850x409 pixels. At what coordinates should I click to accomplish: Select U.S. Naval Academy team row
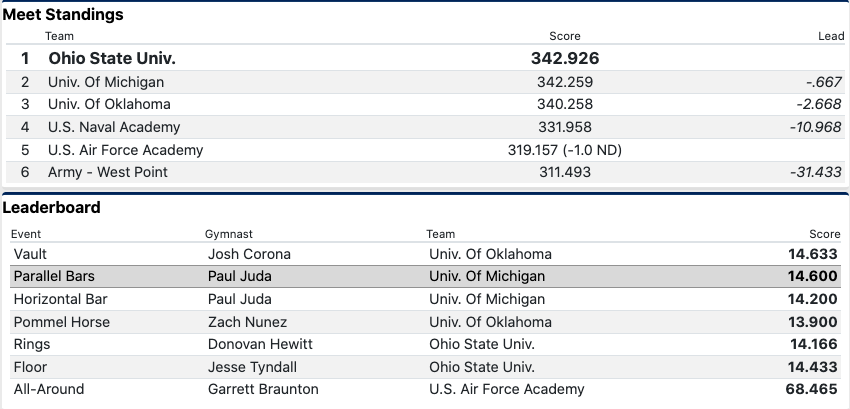114,127
